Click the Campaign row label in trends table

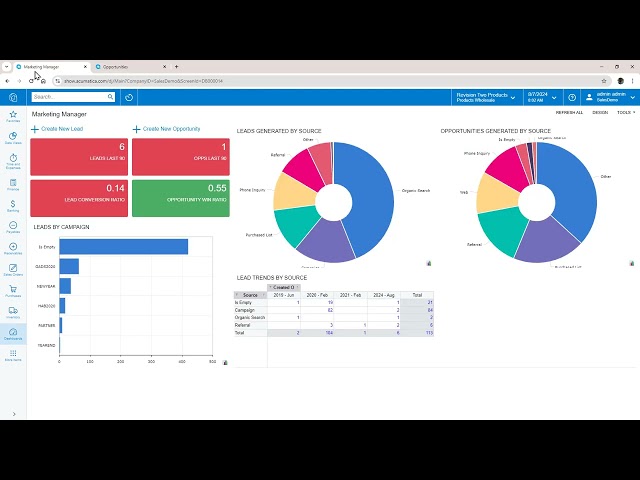pyautogui.click(x=244, y=310)
